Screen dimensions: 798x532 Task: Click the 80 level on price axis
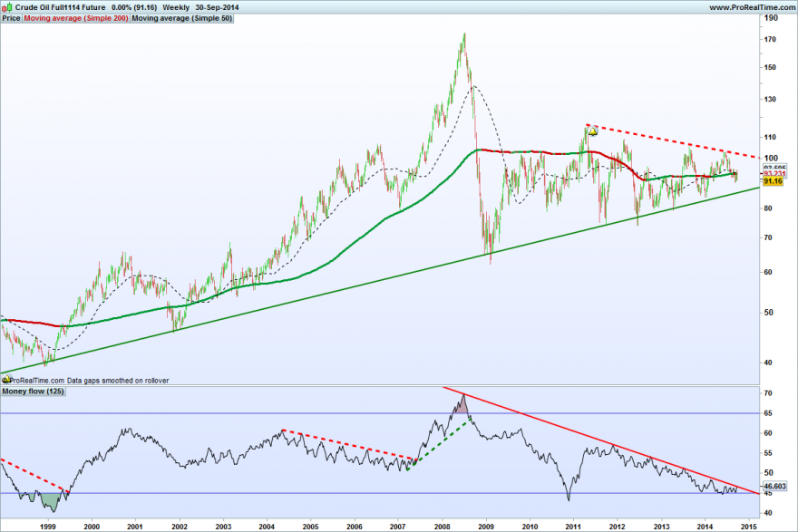[768, 208]
